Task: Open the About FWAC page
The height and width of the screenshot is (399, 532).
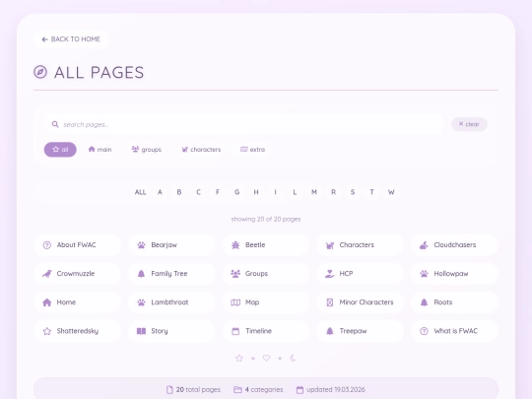Action: tap(78, 245)
